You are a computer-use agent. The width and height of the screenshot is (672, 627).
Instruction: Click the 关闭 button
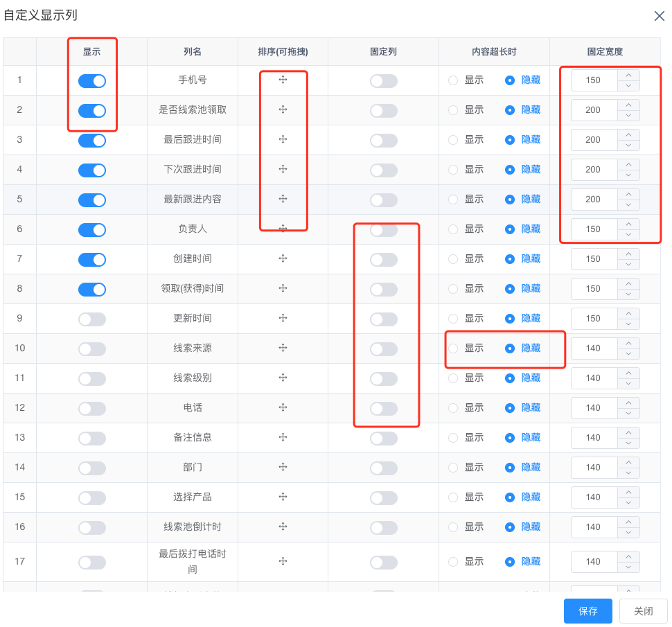pos(643,611)
